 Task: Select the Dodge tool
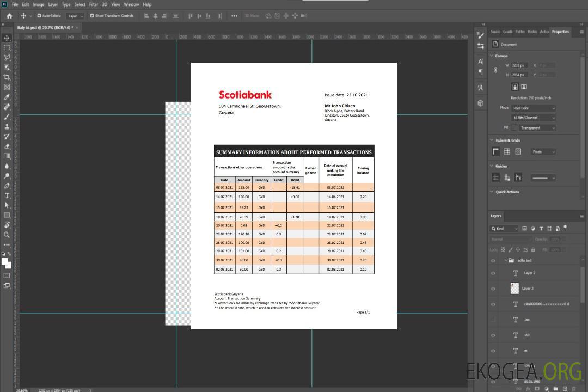[7, 176]
